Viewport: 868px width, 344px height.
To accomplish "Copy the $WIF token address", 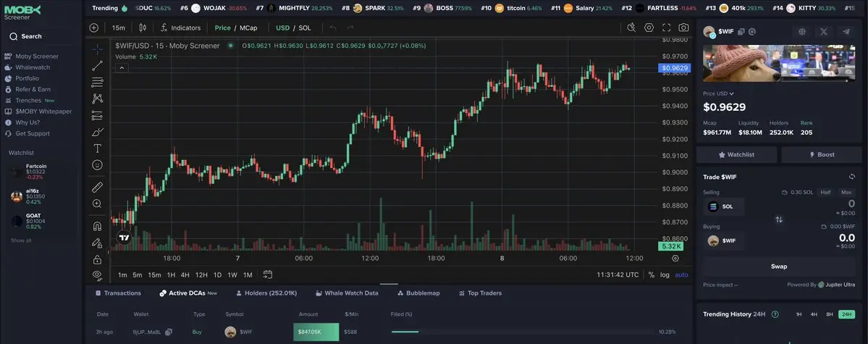I will pyautogui.click(x=742, y=32).
